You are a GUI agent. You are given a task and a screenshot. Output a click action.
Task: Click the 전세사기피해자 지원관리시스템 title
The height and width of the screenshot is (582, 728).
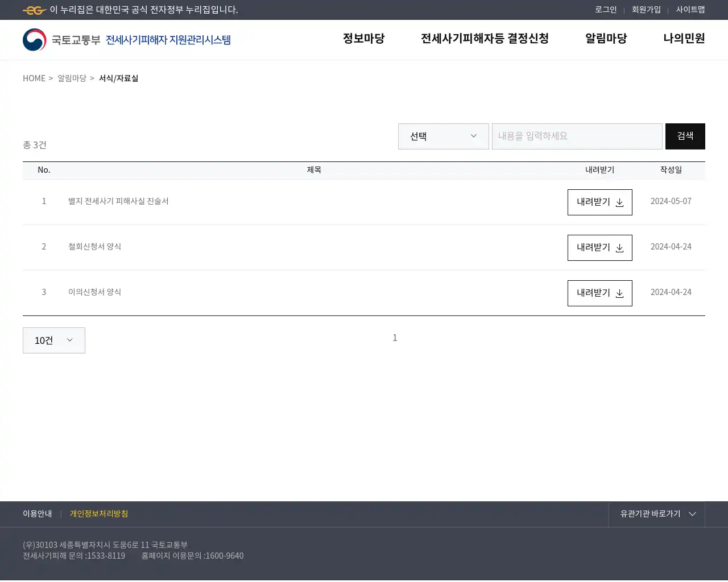point(168,40)
